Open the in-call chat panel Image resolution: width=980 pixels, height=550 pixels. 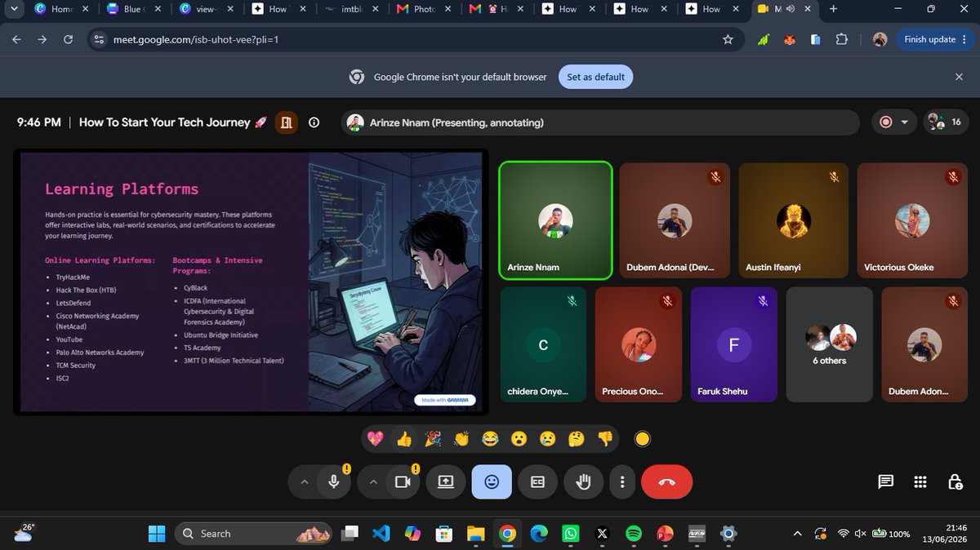tap(885, 481)
